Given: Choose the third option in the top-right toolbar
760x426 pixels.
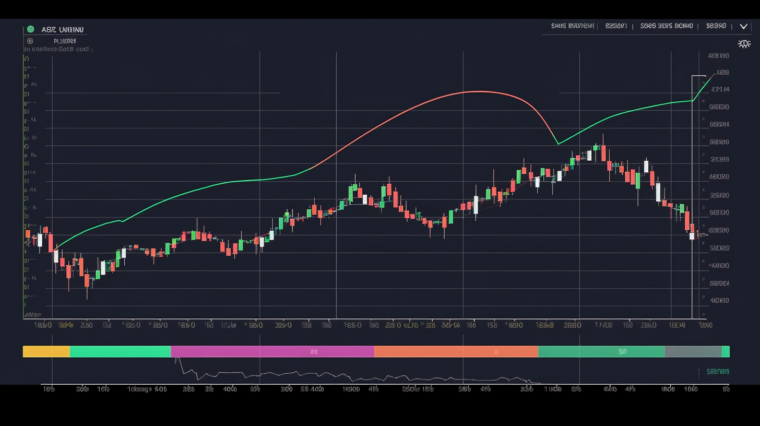Looking at the screenshot, I should point(666,27).
